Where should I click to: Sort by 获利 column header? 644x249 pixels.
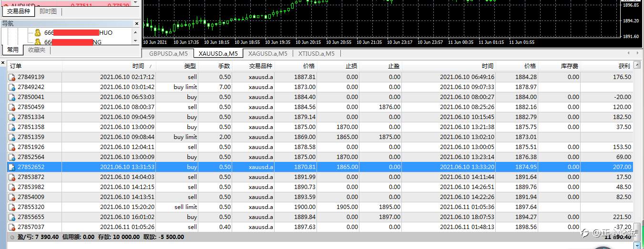(607, 66)
